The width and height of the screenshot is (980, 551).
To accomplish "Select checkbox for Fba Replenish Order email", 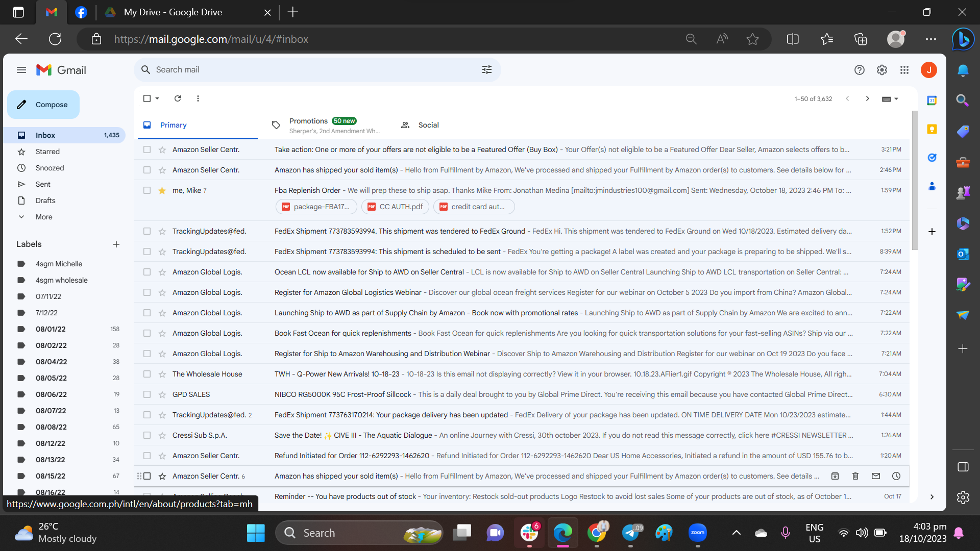I will point(147,190).
